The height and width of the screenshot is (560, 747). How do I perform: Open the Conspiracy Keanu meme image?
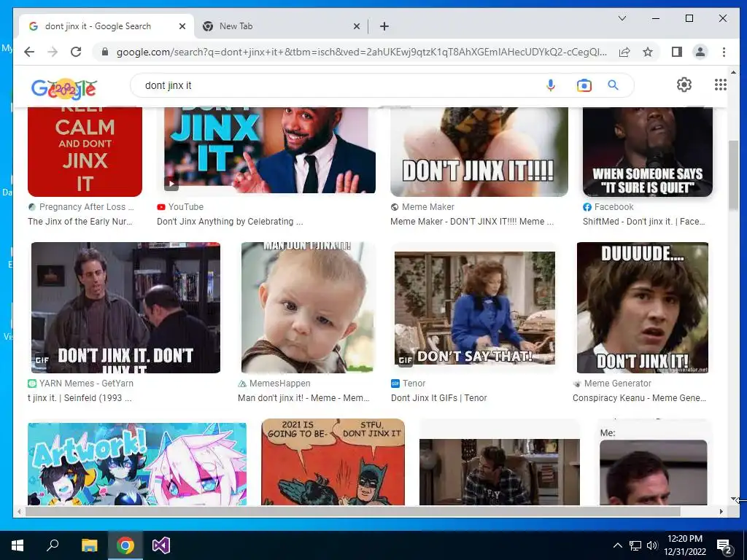[642, 308]
